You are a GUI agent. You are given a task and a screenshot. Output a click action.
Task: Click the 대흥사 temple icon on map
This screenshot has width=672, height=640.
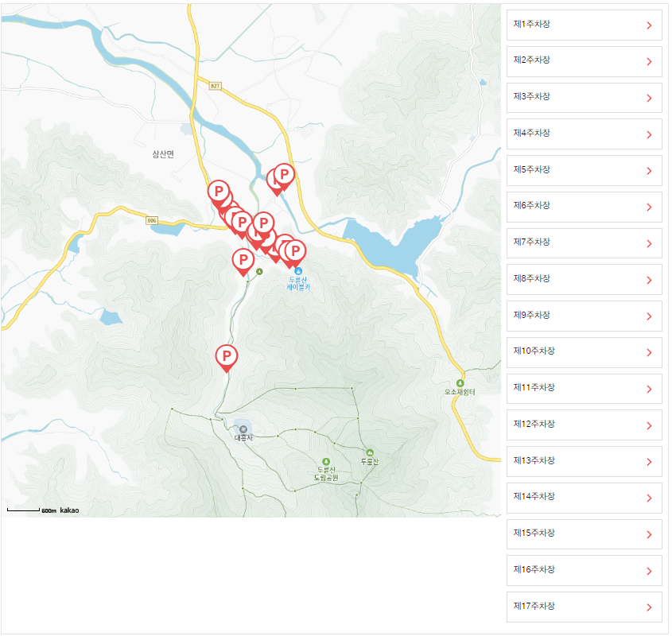tap(243, 429)
